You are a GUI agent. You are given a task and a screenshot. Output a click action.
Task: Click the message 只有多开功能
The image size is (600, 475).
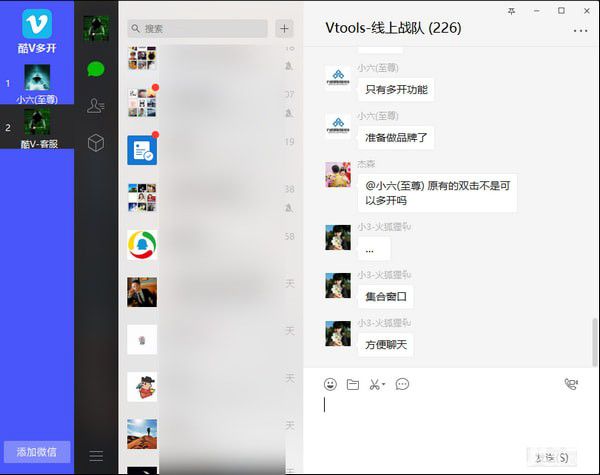click(396, 90)
